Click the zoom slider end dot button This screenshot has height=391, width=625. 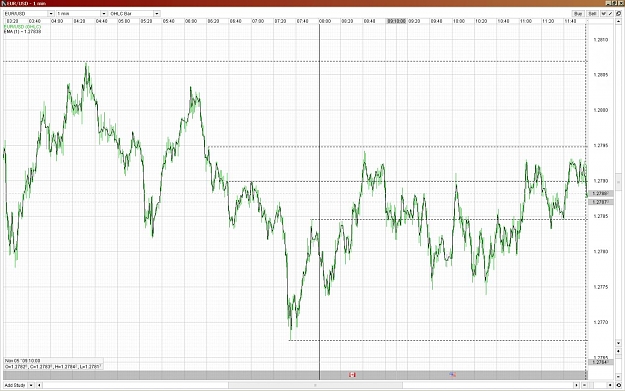[x=610, y=385]
